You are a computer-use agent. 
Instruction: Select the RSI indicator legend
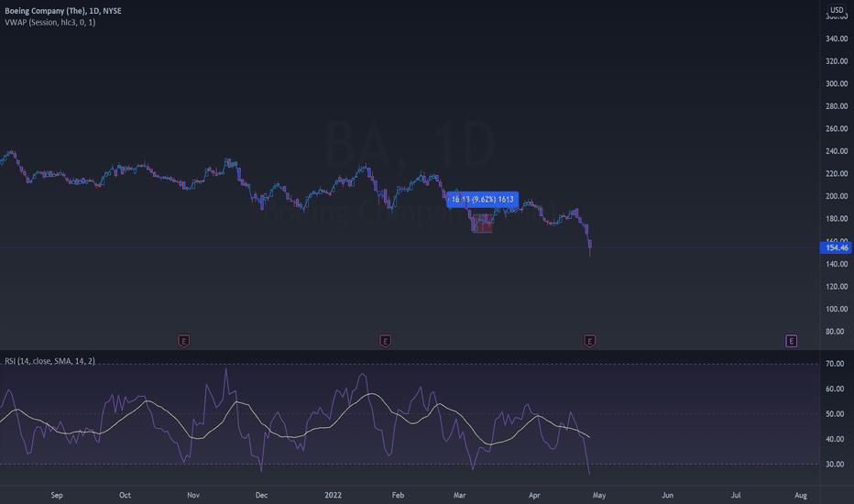pos(49,361)
